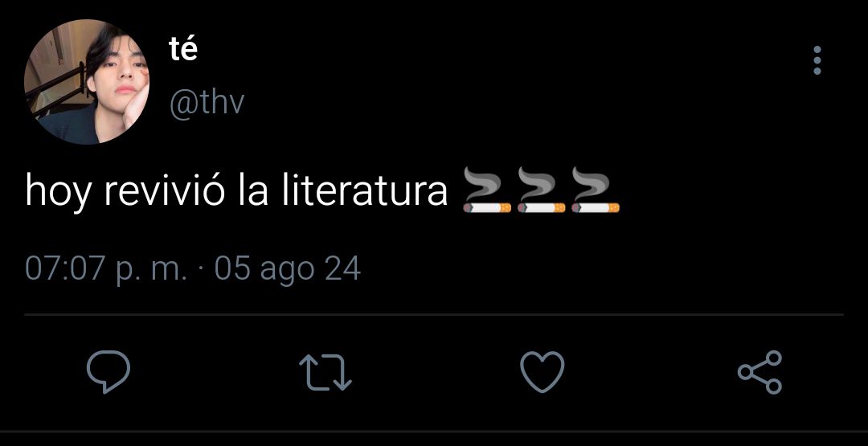Like the tweet with the heart icon
Screen dimensions: 868x446
pos(542,372)
